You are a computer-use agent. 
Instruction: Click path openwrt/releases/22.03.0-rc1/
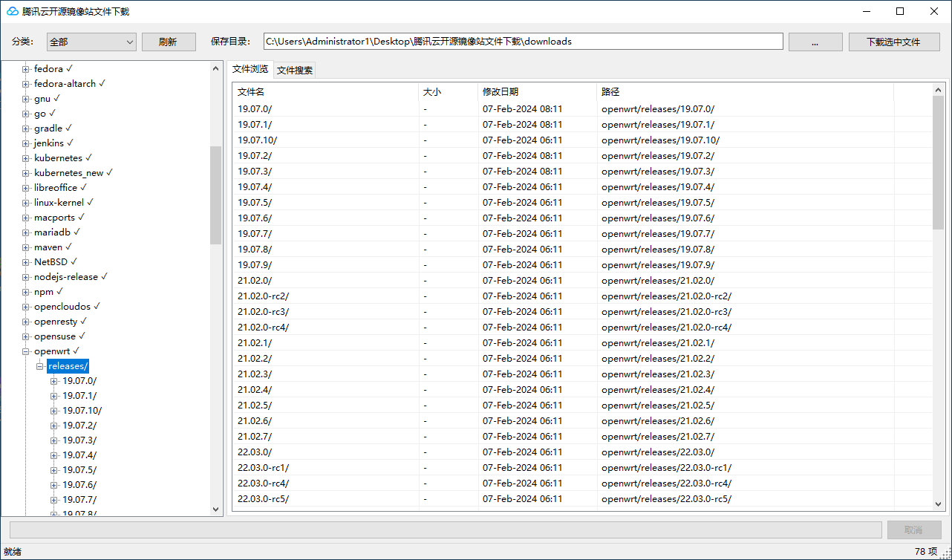point(667,467)
